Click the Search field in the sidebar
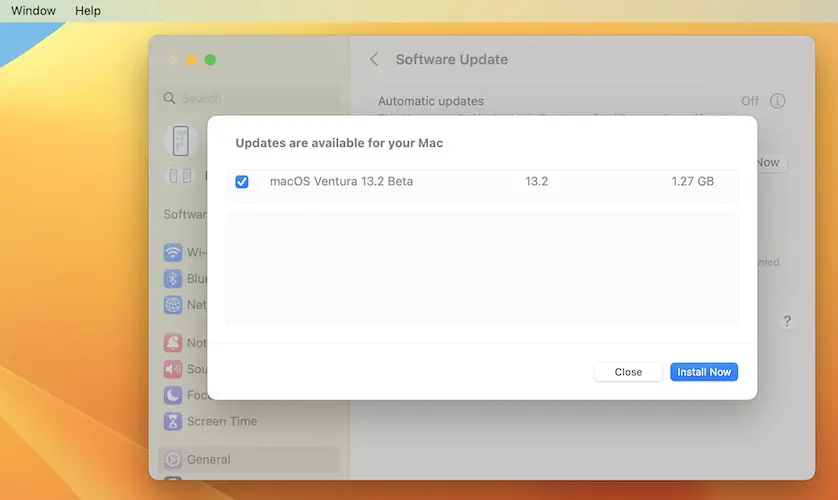Viewport: 838px width, 500px height. (250, 98)
